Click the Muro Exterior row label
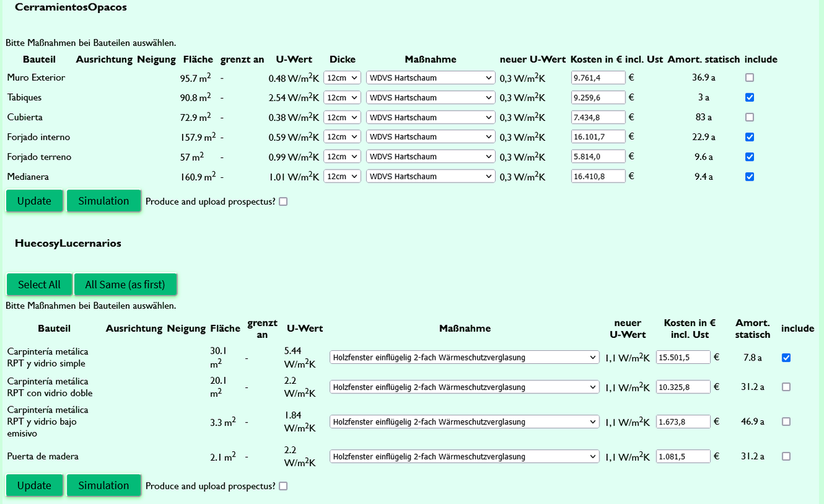Viewport: 824px width, 504px height. point(36,78)
